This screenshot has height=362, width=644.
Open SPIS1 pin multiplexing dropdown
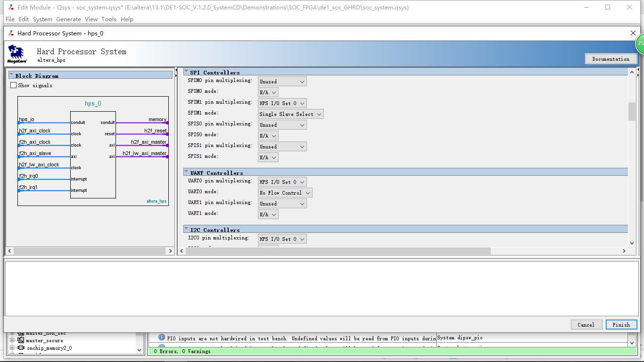pos(282,147)
